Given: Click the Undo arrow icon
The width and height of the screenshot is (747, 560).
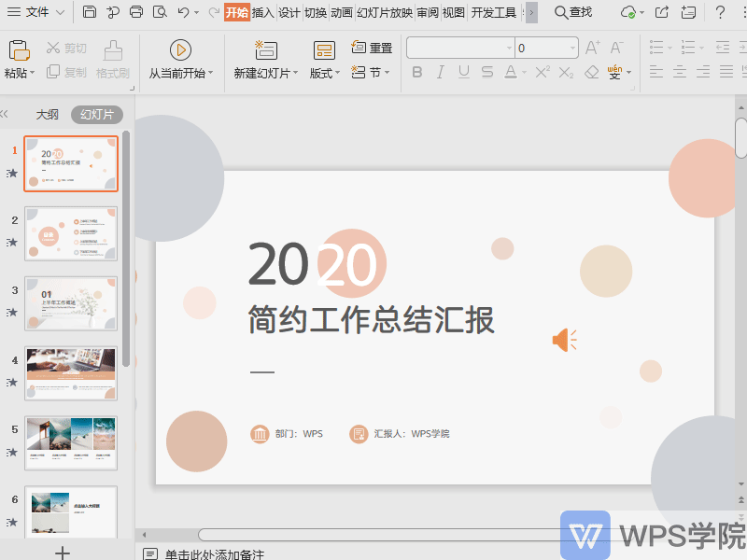Looking at the screenshot, I should (179, 13).
